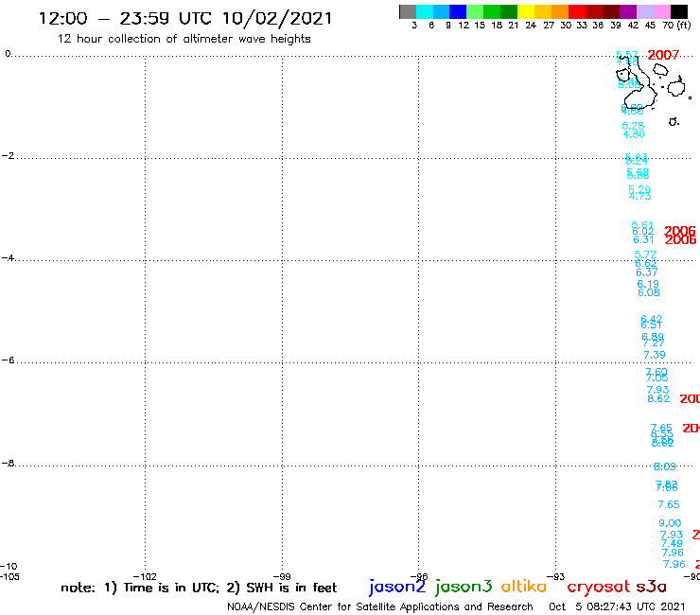Click the longitude axis label "-93"
700x615 pixels.
tap(556, 576)
